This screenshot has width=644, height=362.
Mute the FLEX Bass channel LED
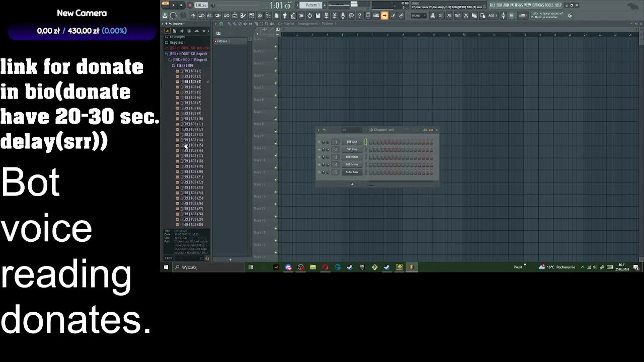tap(319, 172)
